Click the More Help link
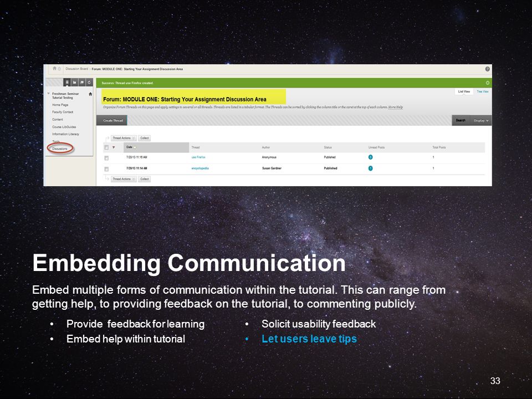The width and height of the screenshot is (532, 399). (x=395, y=107)
